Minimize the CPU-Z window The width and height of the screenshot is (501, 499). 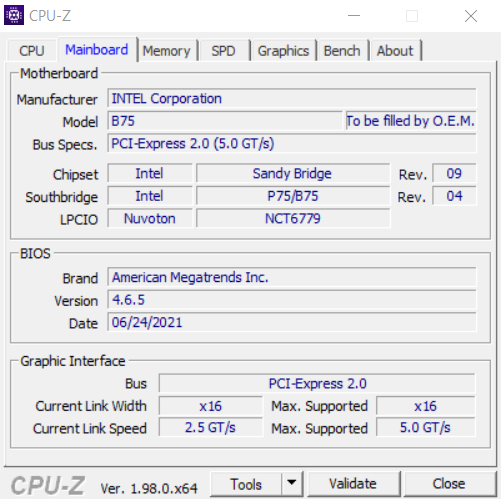tap(354, 16)
